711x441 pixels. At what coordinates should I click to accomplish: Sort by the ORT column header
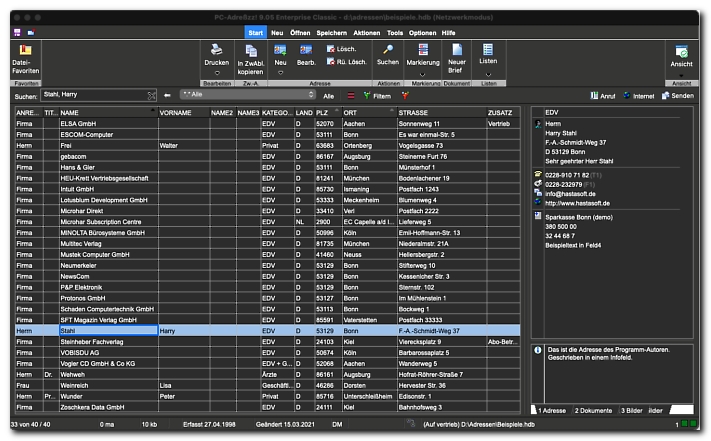tap(369, 112)
